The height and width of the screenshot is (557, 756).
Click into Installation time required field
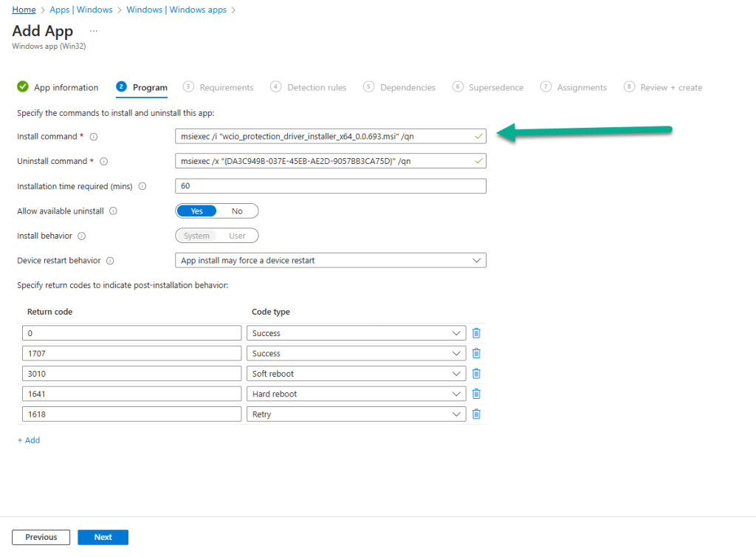[x=331, y=186]
